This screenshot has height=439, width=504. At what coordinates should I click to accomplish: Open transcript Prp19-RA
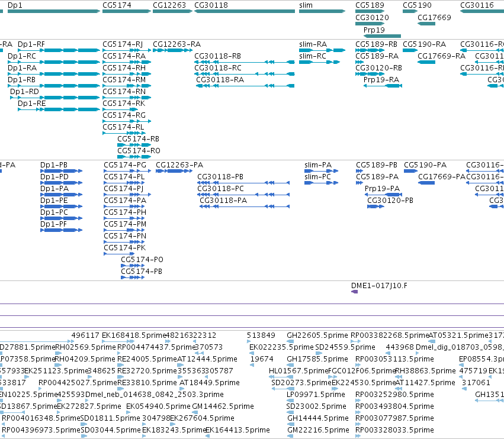tap(381, 80)
